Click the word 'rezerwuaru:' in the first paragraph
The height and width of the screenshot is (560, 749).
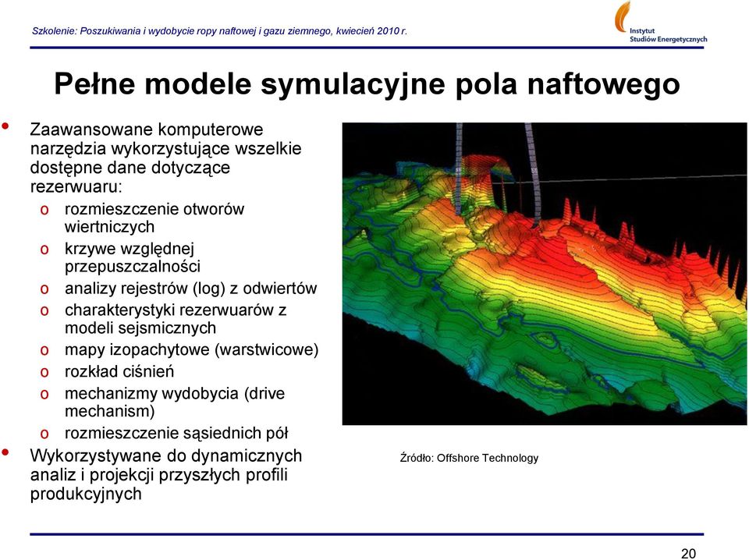(76, 186)
